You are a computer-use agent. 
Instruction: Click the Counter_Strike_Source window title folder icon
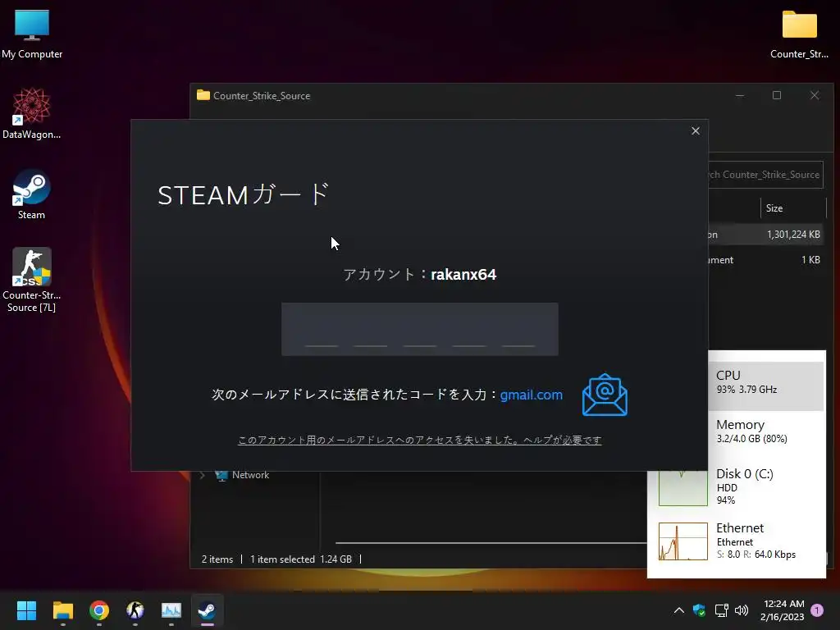point(203,95)
